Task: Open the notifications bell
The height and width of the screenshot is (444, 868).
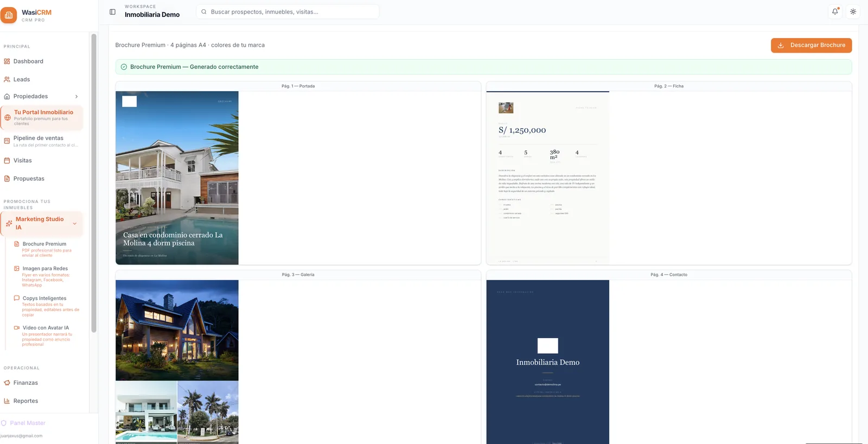Action: pyautogui.click(x=835, y=11)
